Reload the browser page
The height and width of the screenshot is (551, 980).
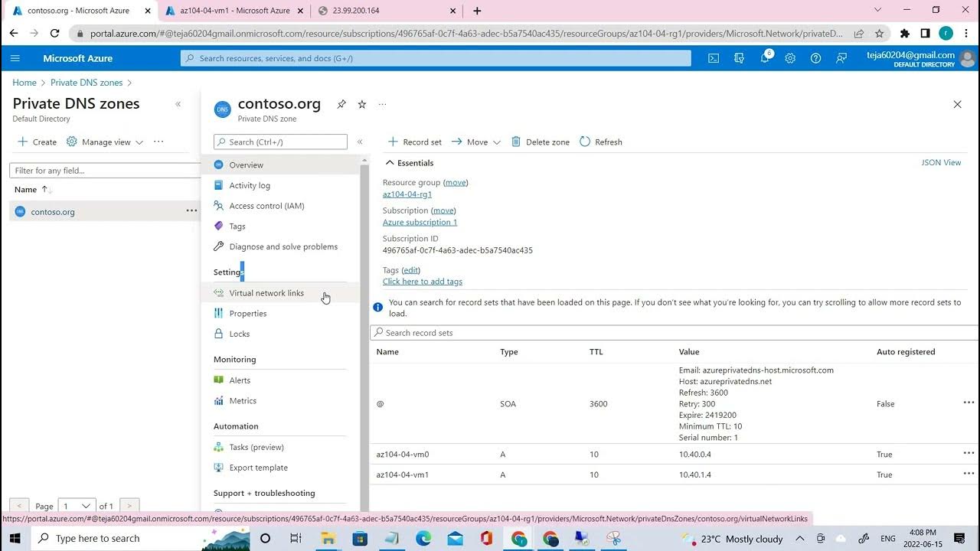(x=54, y=33)
